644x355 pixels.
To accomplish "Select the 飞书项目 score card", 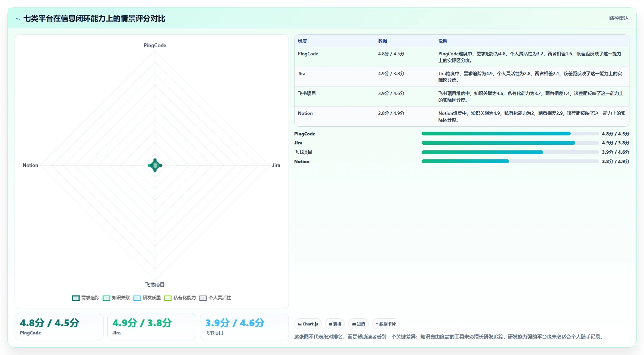I will point(244,327).
